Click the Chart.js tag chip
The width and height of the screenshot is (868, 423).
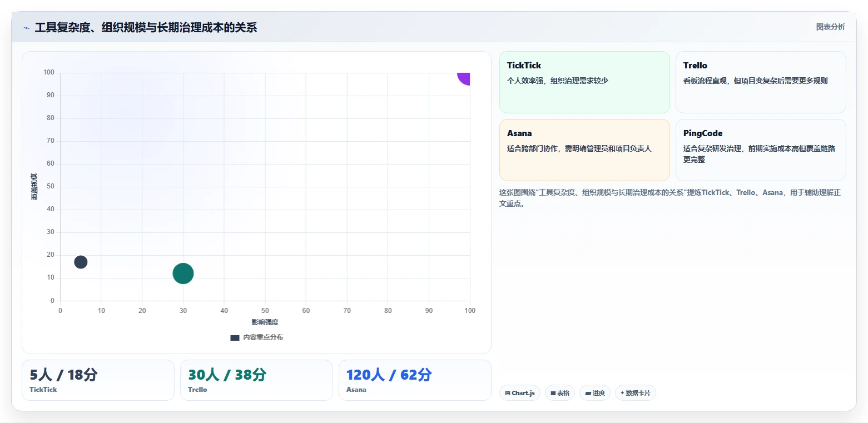520,393
